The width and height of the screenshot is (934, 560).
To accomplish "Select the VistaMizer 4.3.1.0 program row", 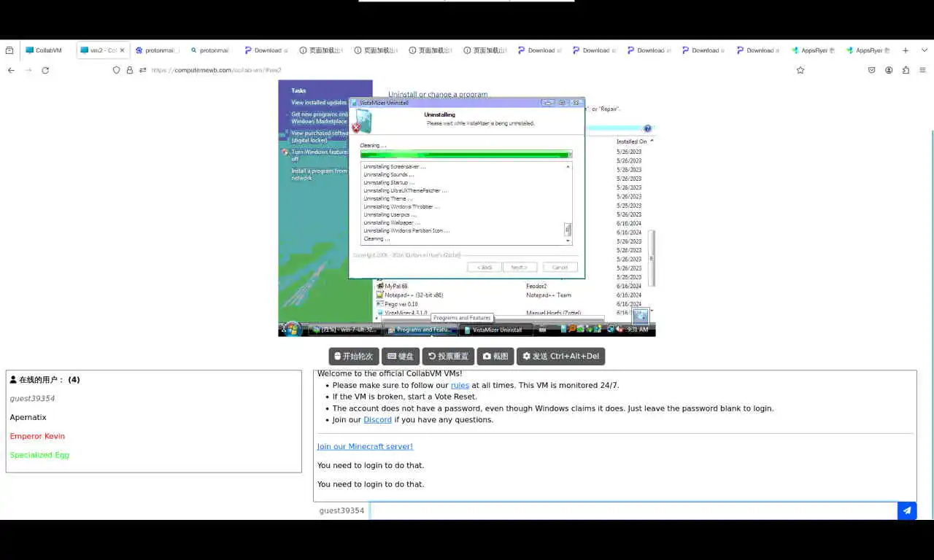I will point(489,313).
